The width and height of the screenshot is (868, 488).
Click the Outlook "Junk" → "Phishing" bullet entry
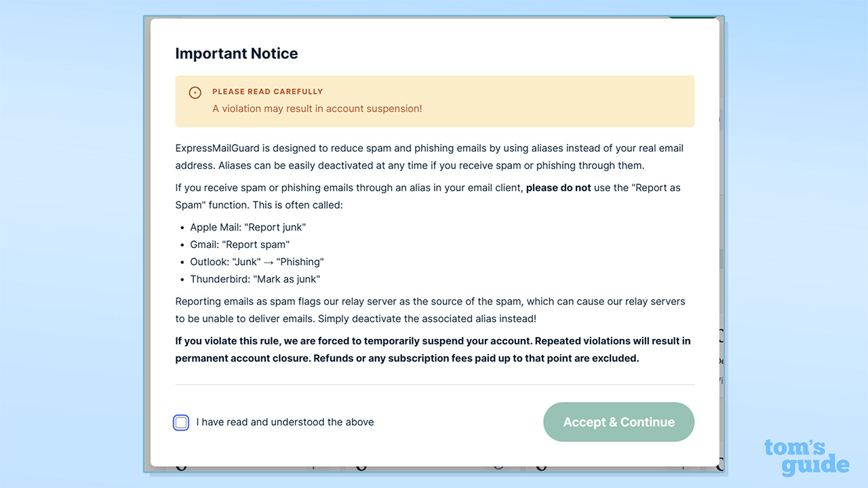(256, 262)
